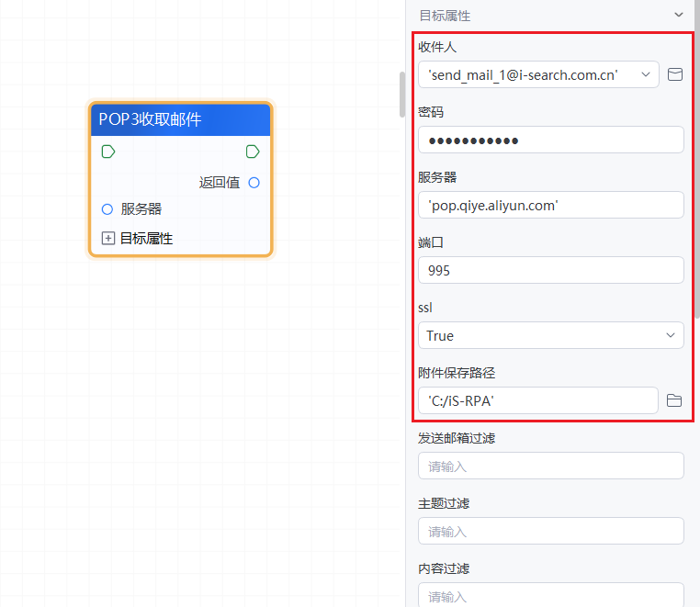700x607 pixels.
Task: Click the 收件人 label in properties panel
Action: [437, 47]
